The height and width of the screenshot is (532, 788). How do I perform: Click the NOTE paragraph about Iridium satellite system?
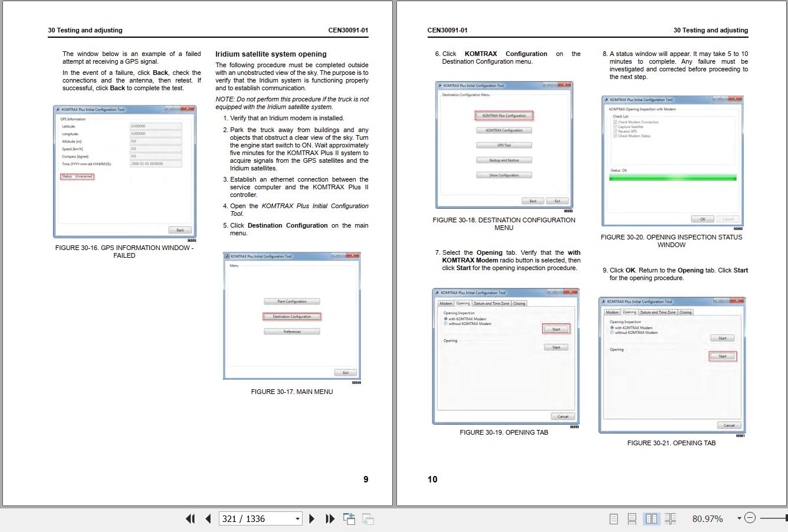[292, 103]
